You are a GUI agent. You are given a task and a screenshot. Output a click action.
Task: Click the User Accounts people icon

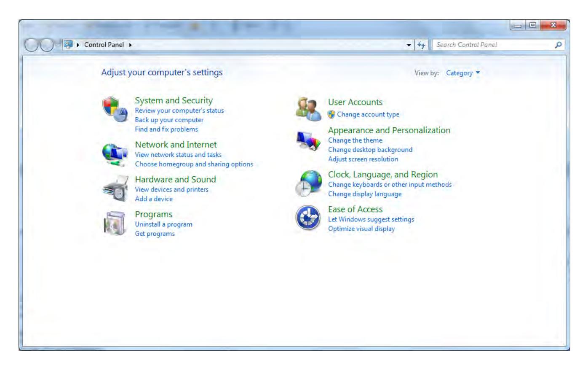coord(308,109)
